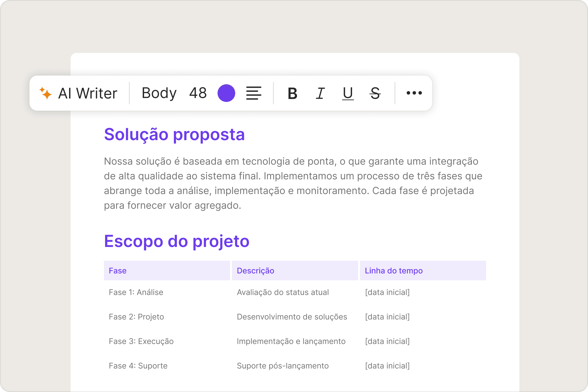Toggle italic formatting
This screenshot has height=392, width=588.
(320, 93)
